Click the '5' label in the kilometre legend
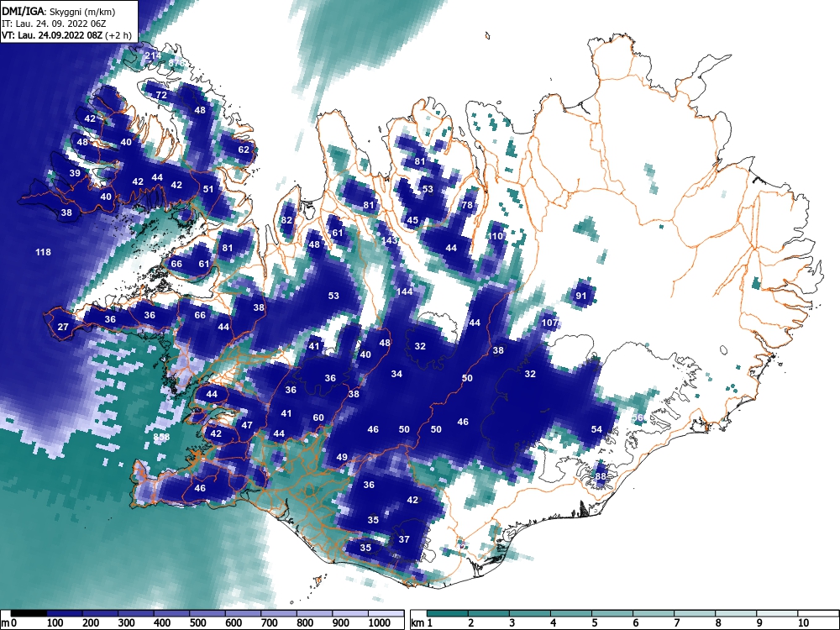This screenshot has height=630, width=840. [x=594, y=623]
